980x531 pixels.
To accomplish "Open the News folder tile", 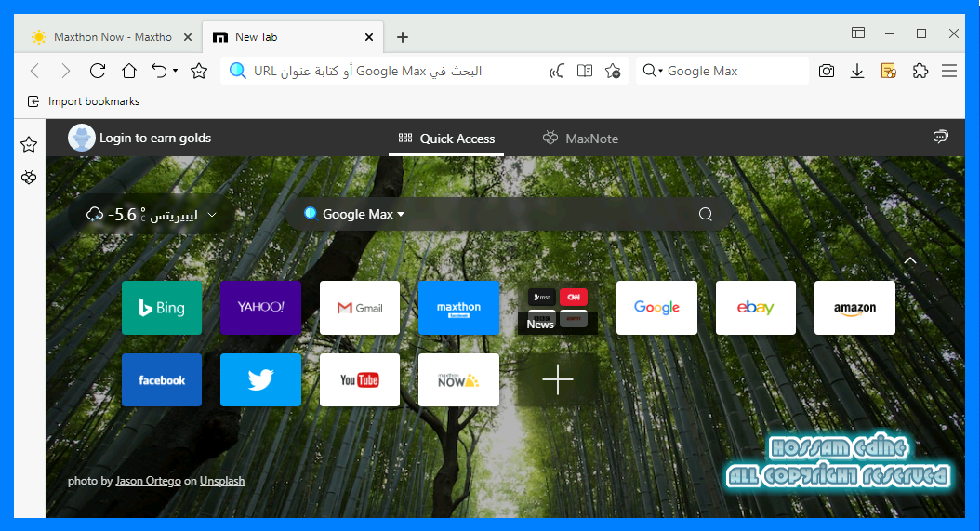I will (x=558, y=308).
